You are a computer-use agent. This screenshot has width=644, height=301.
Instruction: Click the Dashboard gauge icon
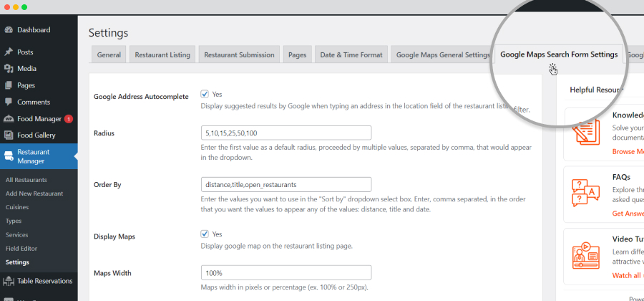click(x=8, y=30)
